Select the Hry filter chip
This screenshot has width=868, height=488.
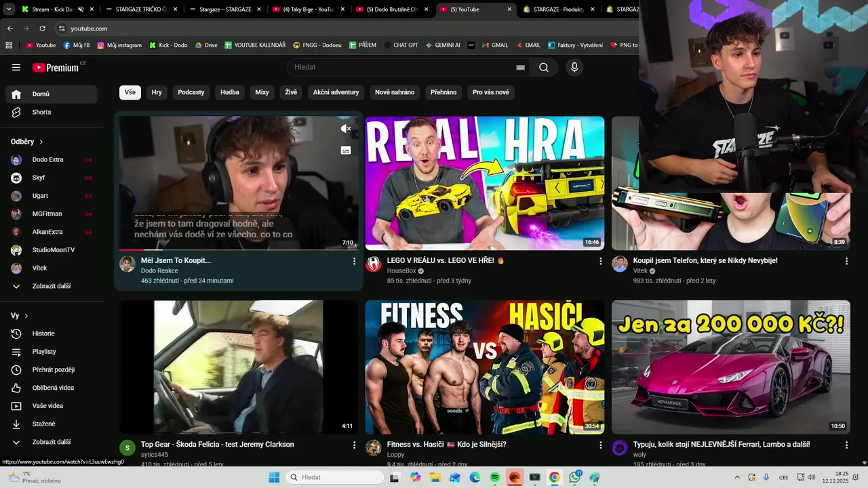point(157,92)
